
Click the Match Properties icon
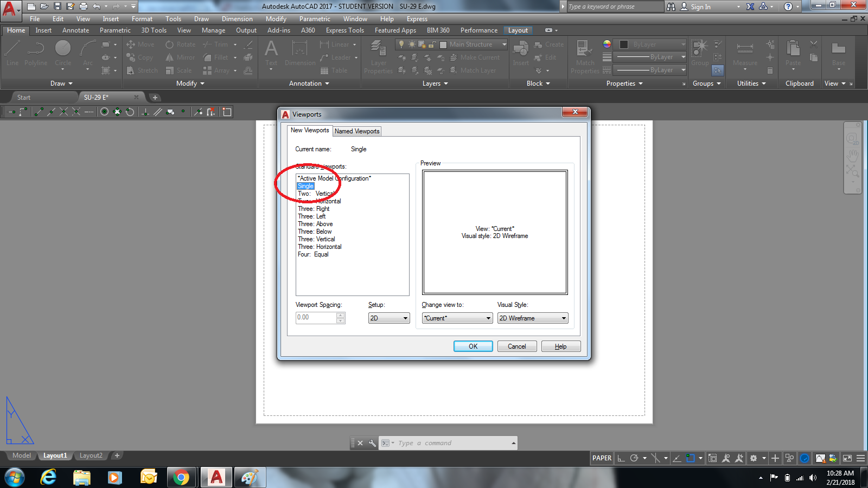(585, 56)
